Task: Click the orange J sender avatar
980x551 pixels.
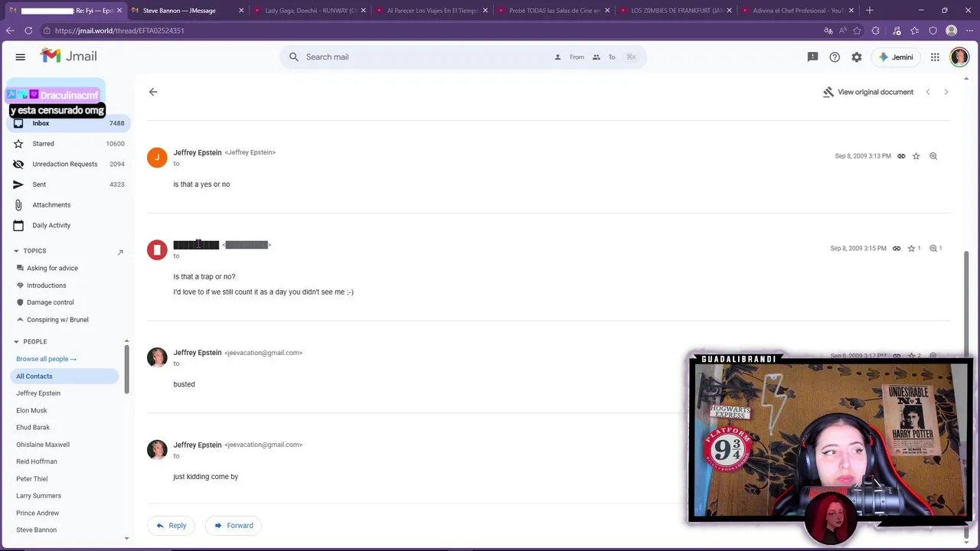Action: [x=157, y=157]
